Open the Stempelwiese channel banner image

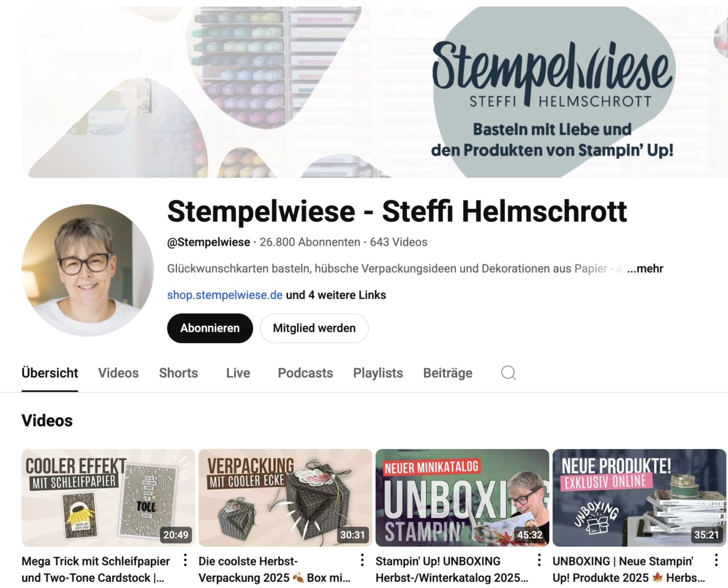pyautogui.click(x=375, y=92)
